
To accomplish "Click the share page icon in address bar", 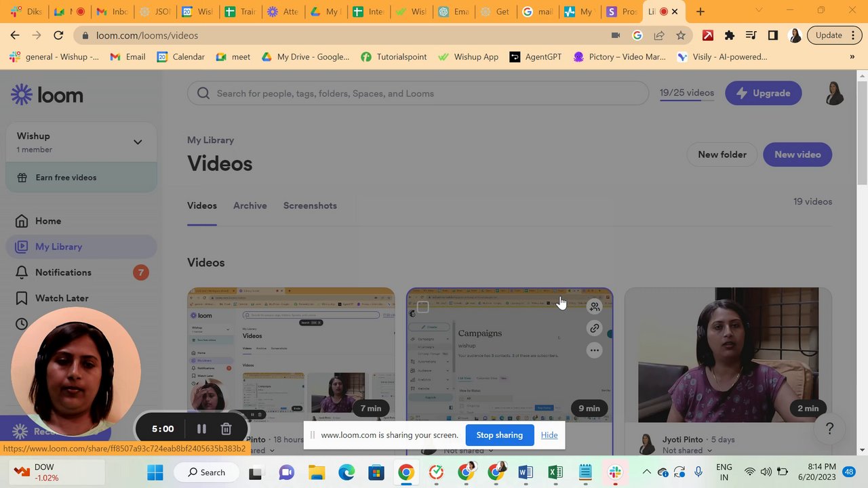I will [659, 35].
